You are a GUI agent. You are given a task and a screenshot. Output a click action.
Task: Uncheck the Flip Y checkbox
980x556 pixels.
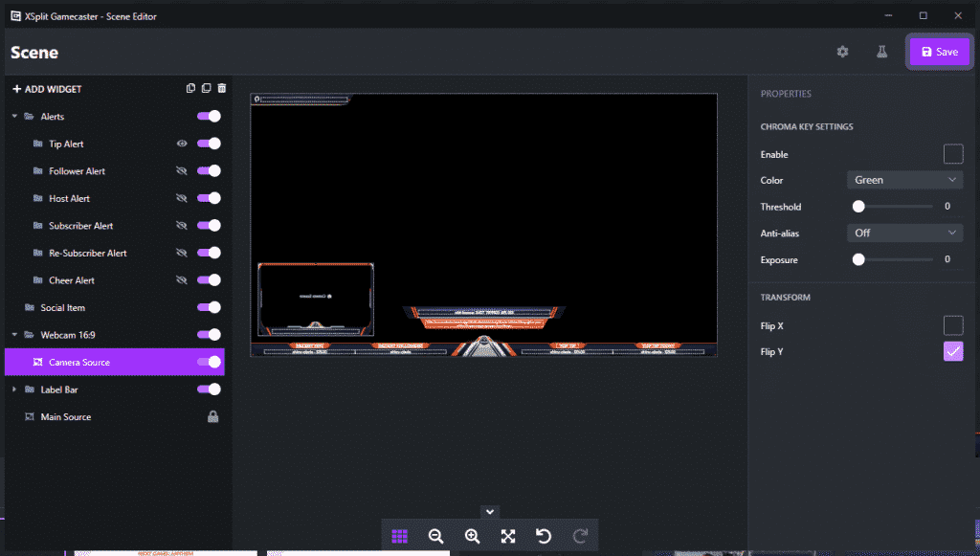point(952,352)
